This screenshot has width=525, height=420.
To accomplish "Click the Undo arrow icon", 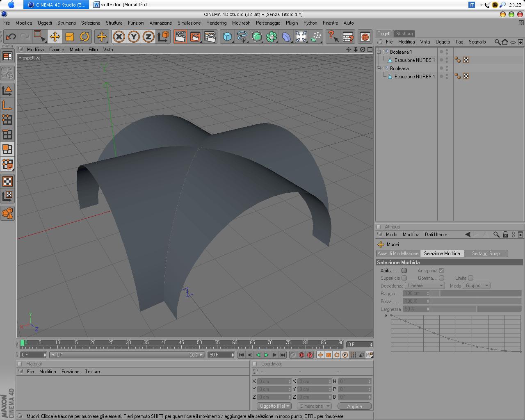I will [11, 37].
